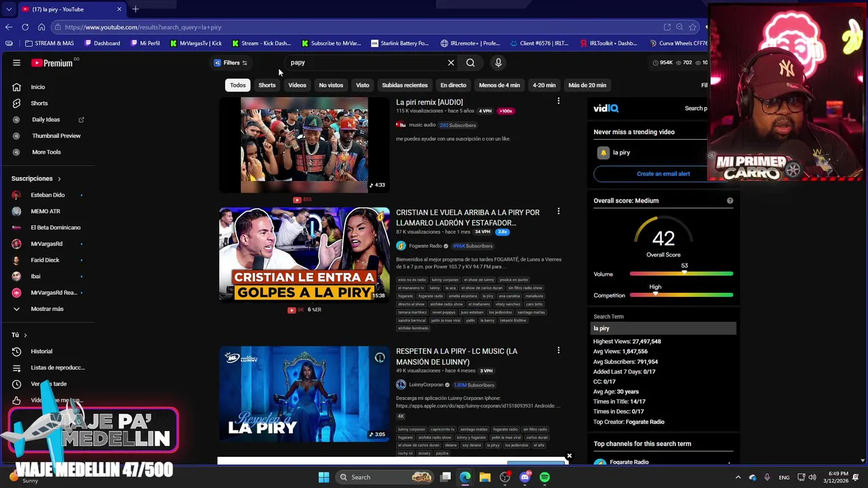Select the Subidas recientes filter chip
Image resolution: width=868 pixels, height=488 pixels.
point(405,85)
